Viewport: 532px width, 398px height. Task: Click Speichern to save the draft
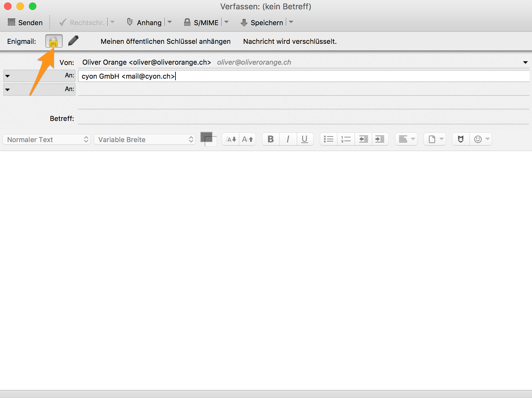[x=262, y=22]
